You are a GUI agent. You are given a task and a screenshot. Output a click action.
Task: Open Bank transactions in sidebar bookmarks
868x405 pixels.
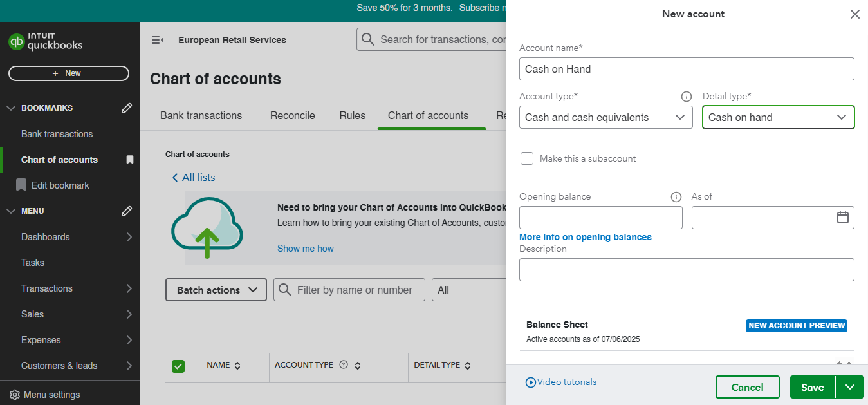point(57,134)
